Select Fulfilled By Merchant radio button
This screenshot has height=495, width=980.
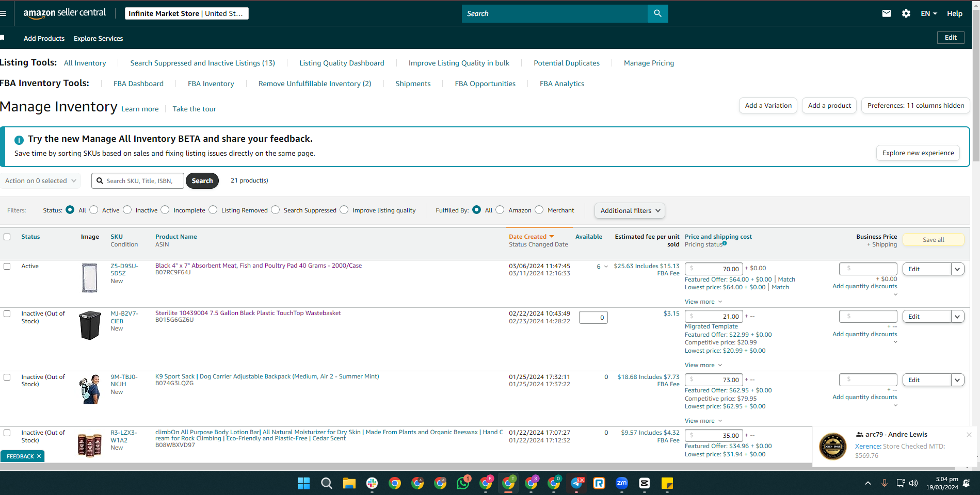click(539, 210)
